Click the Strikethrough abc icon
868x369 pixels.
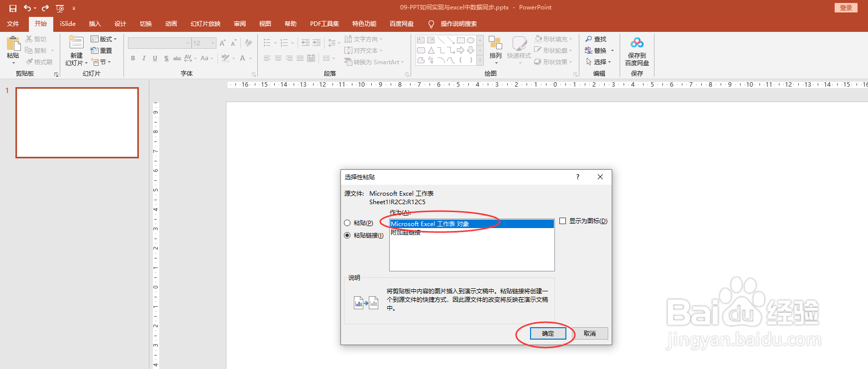[x=177, y=58]
